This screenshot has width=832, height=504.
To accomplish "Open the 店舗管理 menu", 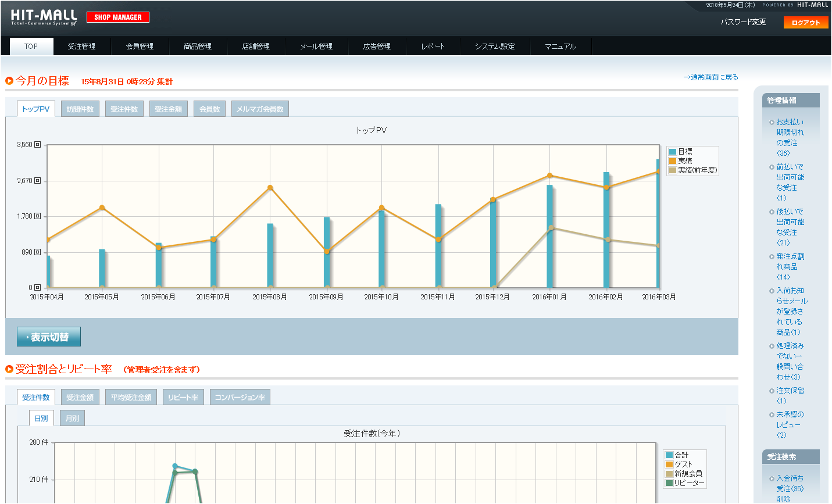I will tap(256, 47).
